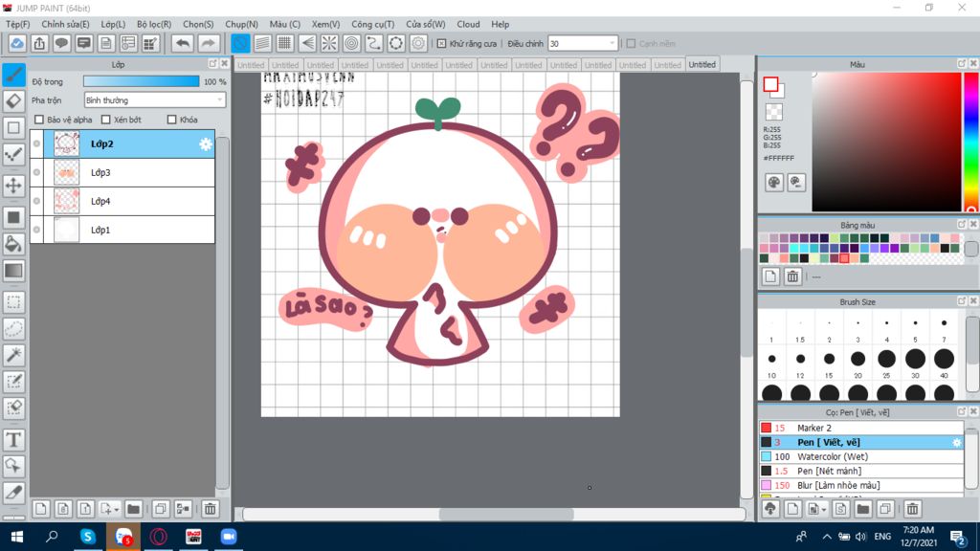Select the Marker 2 brush

[x=861, y=428]
